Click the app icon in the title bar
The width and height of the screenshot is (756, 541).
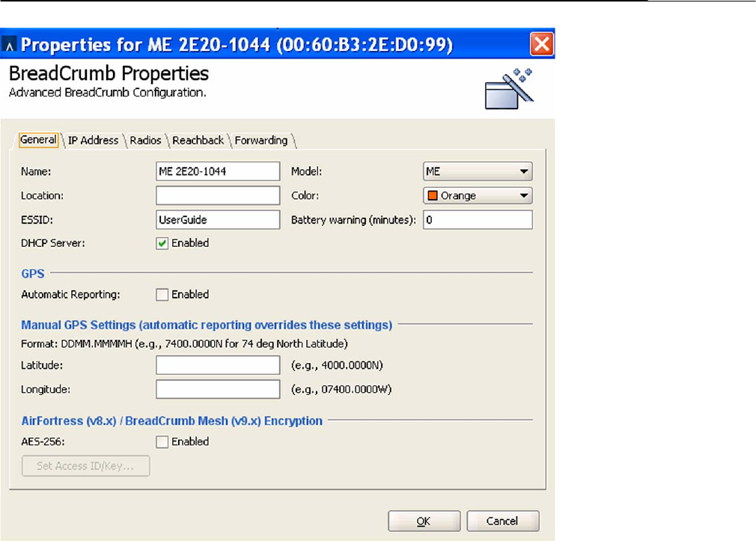[9, 45]
